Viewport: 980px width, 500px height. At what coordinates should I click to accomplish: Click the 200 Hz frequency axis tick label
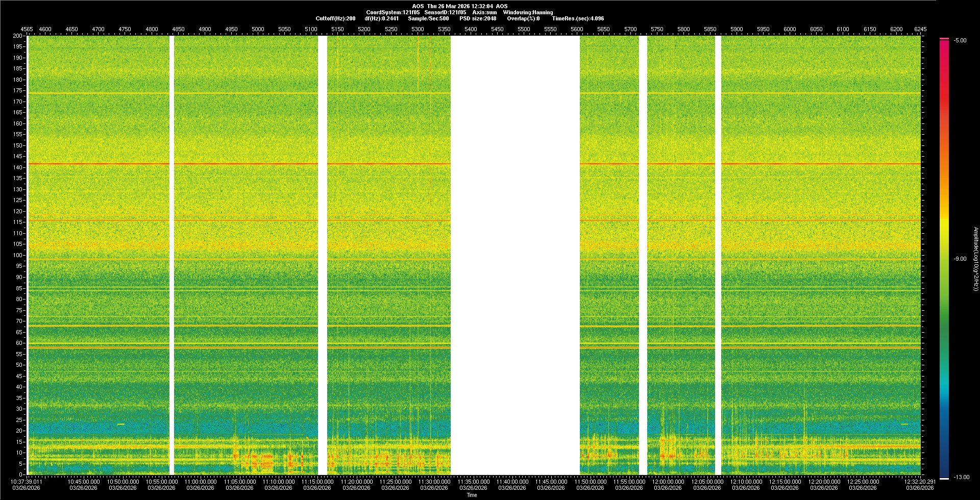tap(17, 36)
